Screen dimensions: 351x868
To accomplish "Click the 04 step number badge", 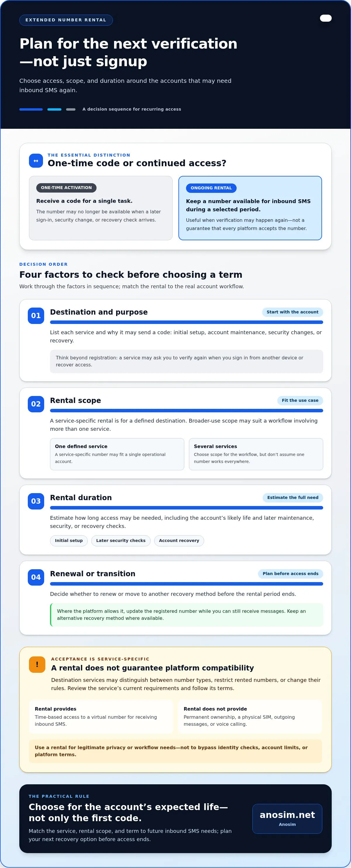I will 36,577.
